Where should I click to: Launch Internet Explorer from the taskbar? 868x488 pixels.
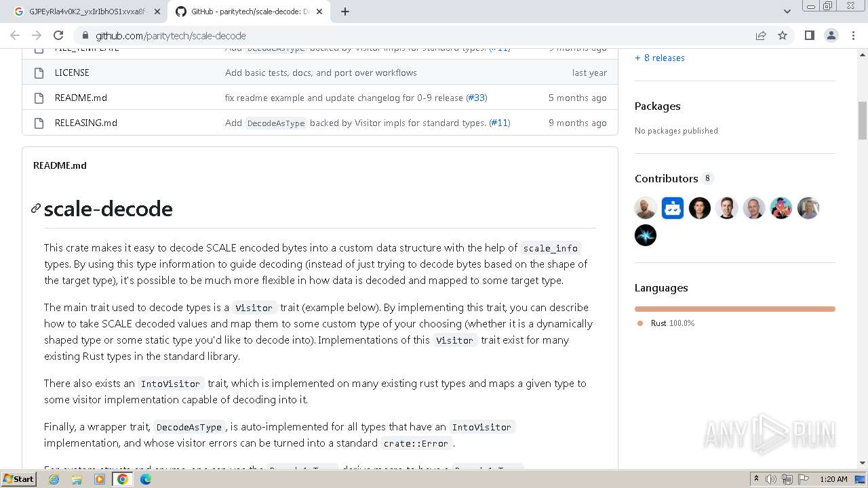tap(54, 479)
